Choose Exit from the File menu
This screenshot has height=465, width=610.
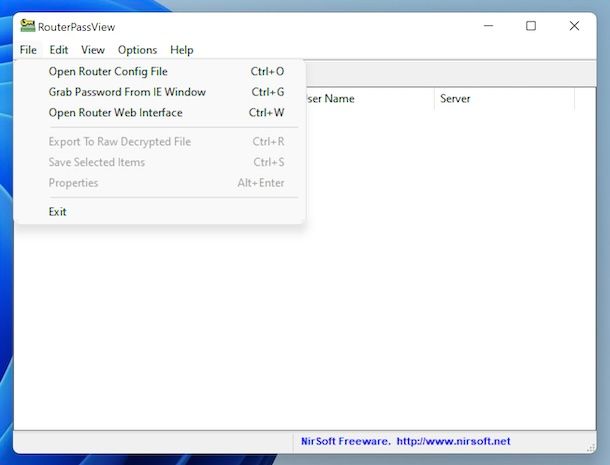pyautogui.click(x=160, y=212)
